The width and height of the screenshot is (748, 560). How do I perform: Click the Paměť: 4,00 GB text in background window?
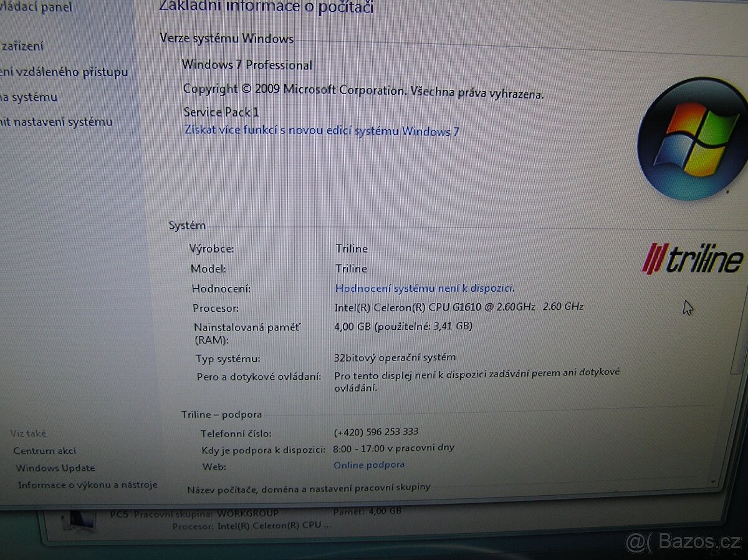point(367,511)
